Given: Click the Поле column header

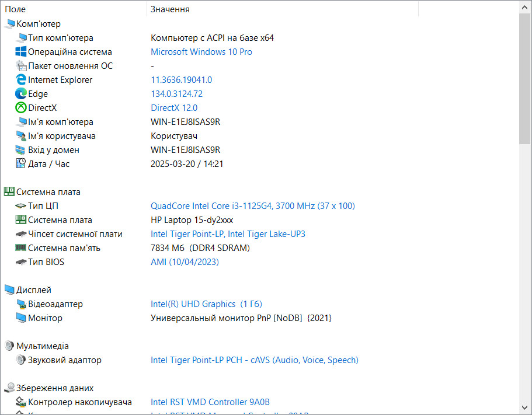Looking at the screenshot, I should 74,9.
